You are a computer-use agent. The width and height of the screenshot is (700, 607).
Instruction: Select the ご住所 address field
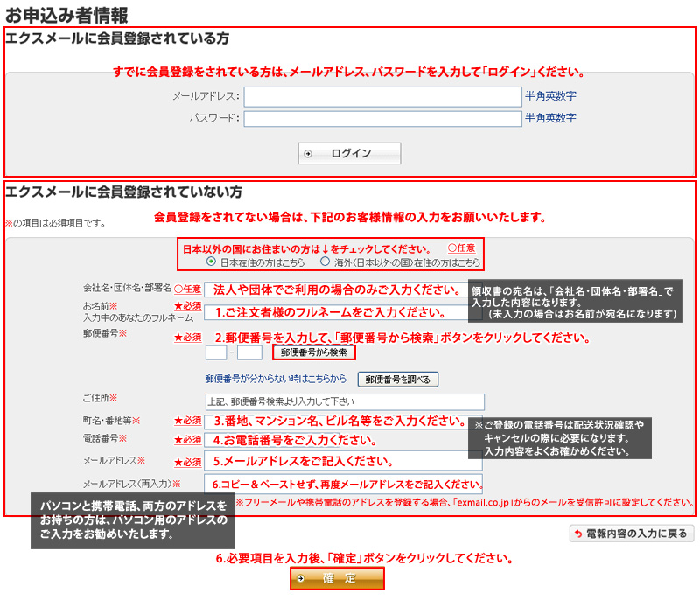point(344,402)
